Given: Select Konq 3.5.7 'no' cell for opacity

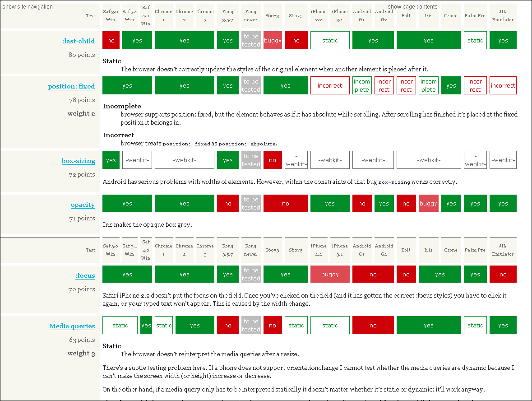Looking at the screenshot, I should (228, 203).
